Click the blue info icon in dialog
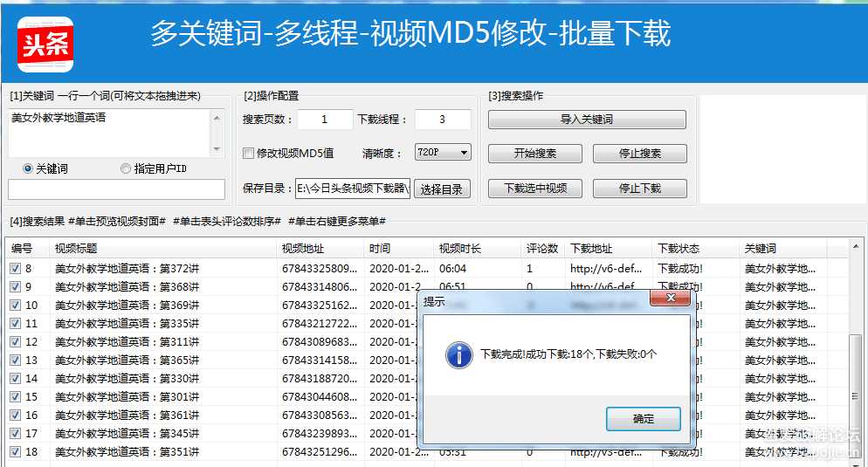This screenshot has width=868, height=467. (458, 354)
